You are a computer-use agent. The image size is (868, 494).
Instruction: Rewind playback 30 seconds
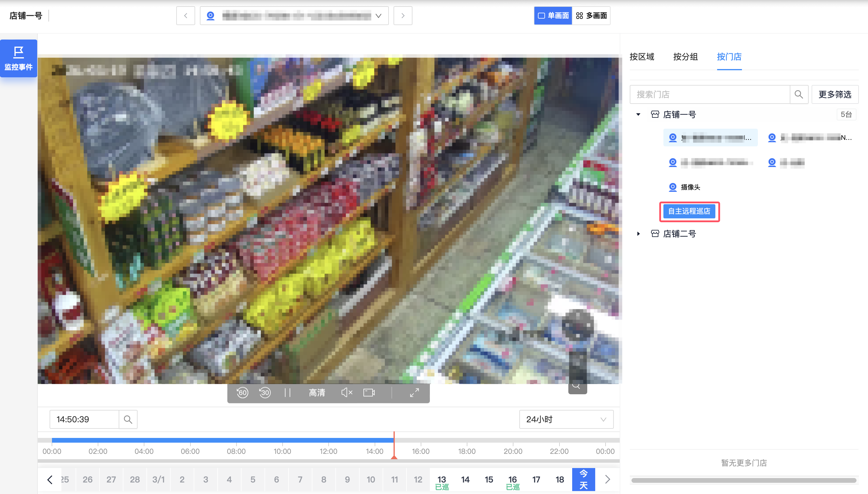coord(265,392)
